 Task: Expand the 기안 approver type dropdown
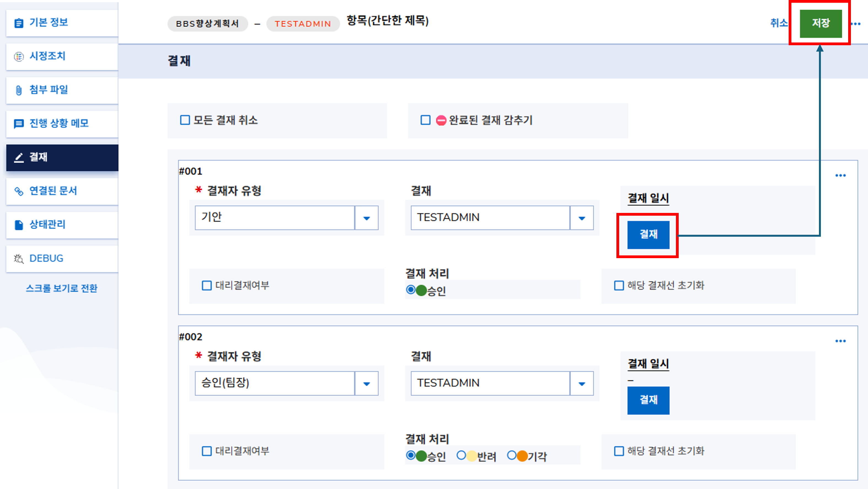(x=366, y=218)
